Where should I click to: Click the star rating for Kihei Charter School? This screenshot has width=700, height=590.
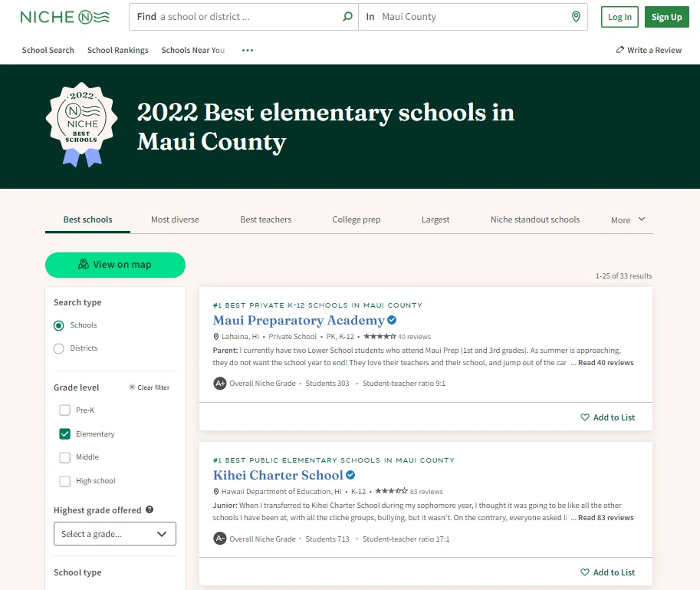[391, 491]
